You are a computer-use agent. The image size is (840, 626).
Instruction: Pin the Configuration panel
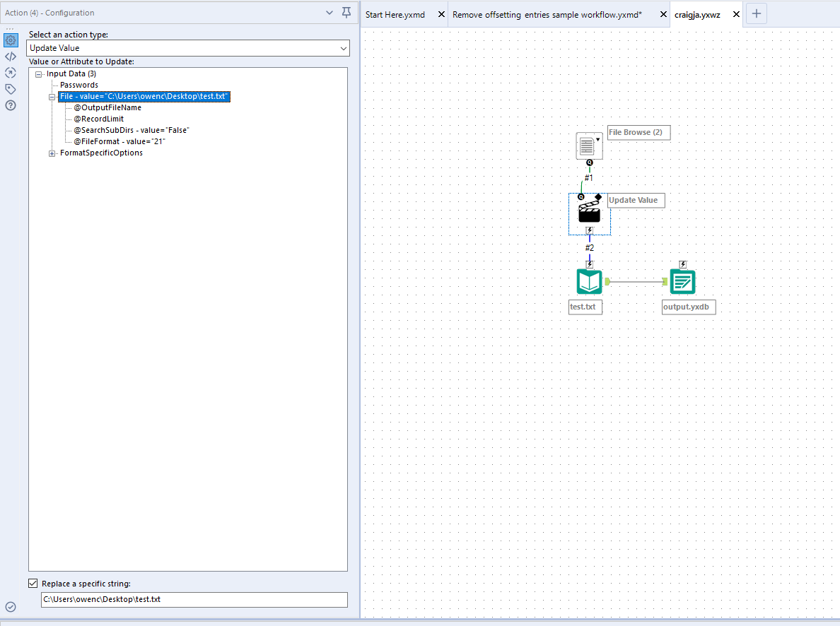(x=346, y=13)
